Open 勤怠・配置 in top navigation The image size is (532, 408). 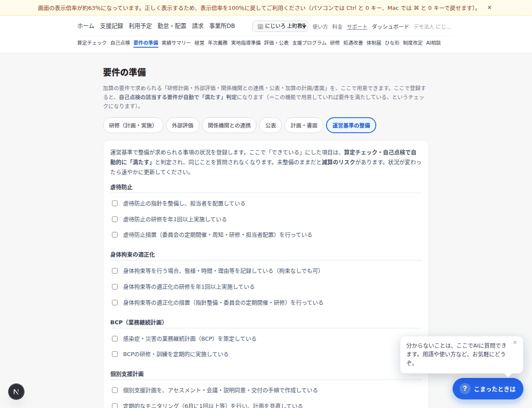point(172,26)
